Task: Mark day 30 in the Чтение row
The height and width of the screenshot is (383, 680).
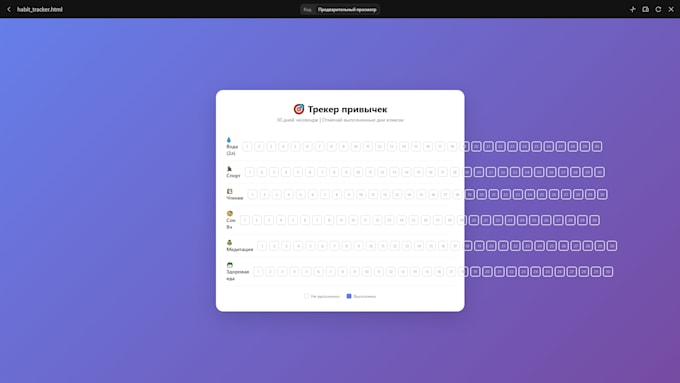Action: [602, 194]
